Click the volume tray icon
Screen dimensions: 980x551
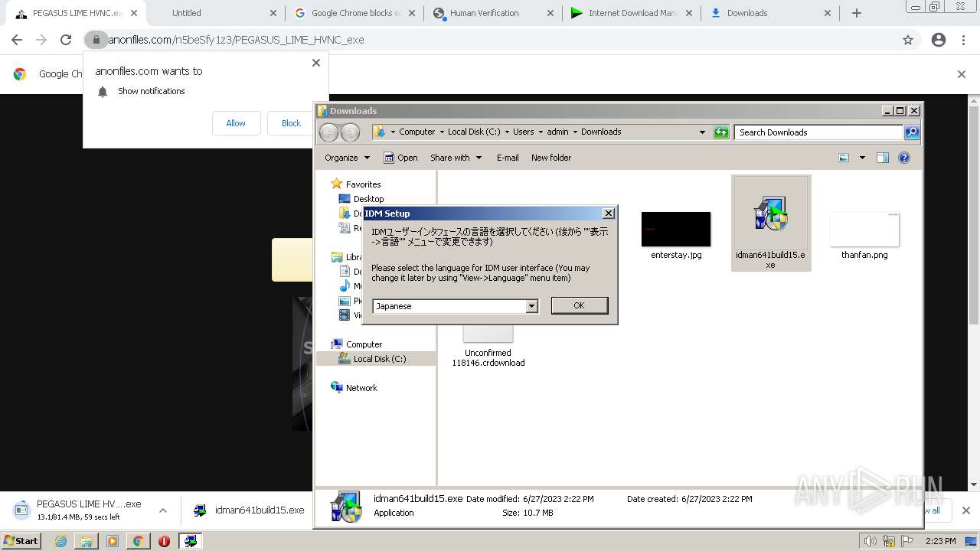[871, 541]
